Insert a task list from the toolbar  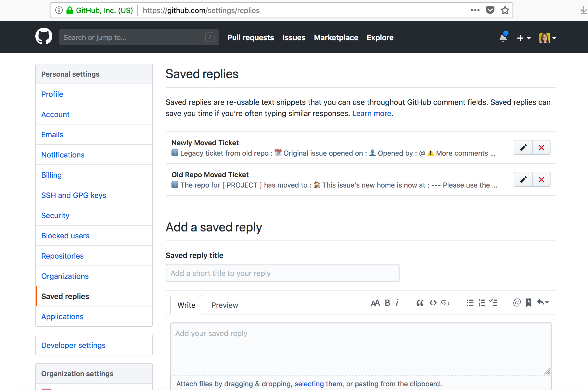click(x=493, y=303)
